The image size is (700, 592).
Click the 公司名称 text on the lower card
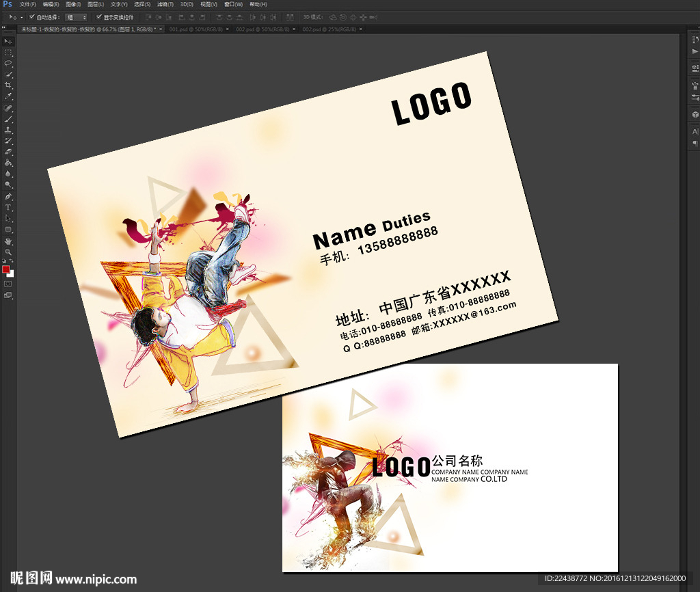457,461
